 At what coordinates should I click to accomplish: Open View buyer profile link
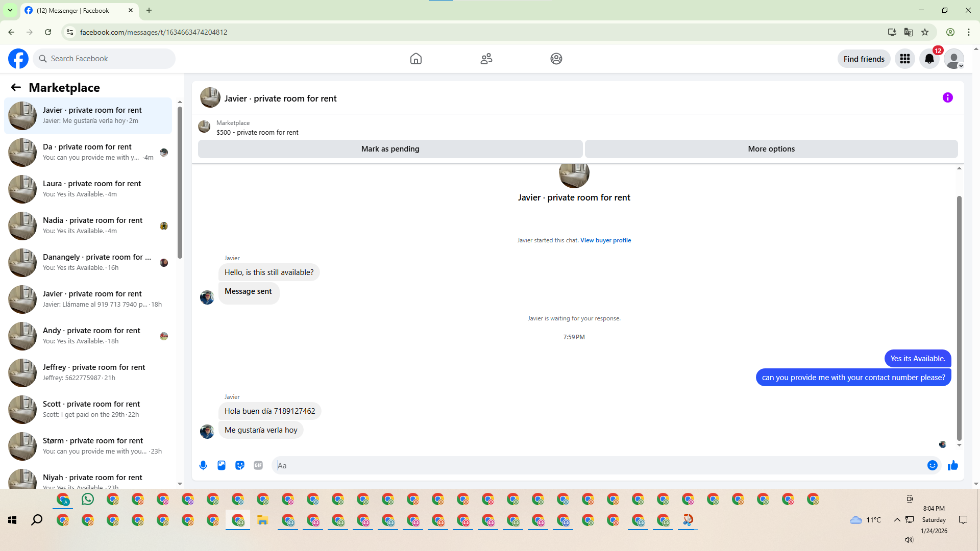[605, 240]
